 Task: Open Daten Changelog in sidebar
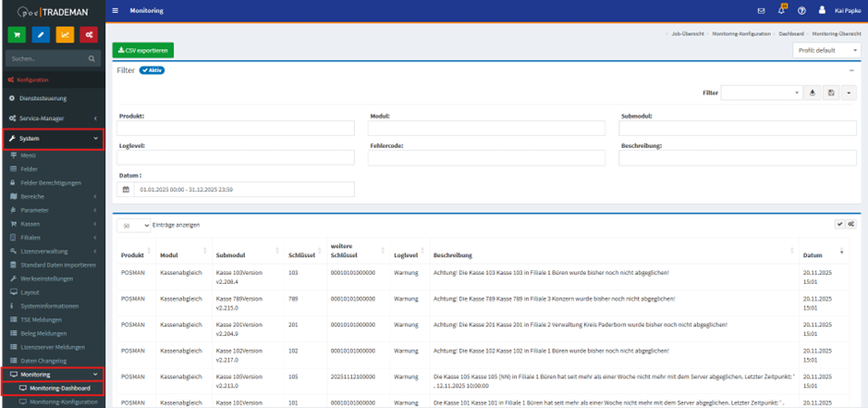click(43, 361)
